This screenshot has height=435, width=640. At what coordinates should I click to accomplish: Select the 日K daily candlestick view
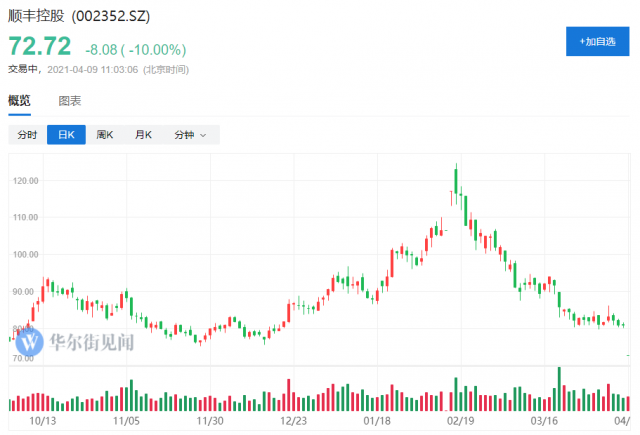point(66,135)
